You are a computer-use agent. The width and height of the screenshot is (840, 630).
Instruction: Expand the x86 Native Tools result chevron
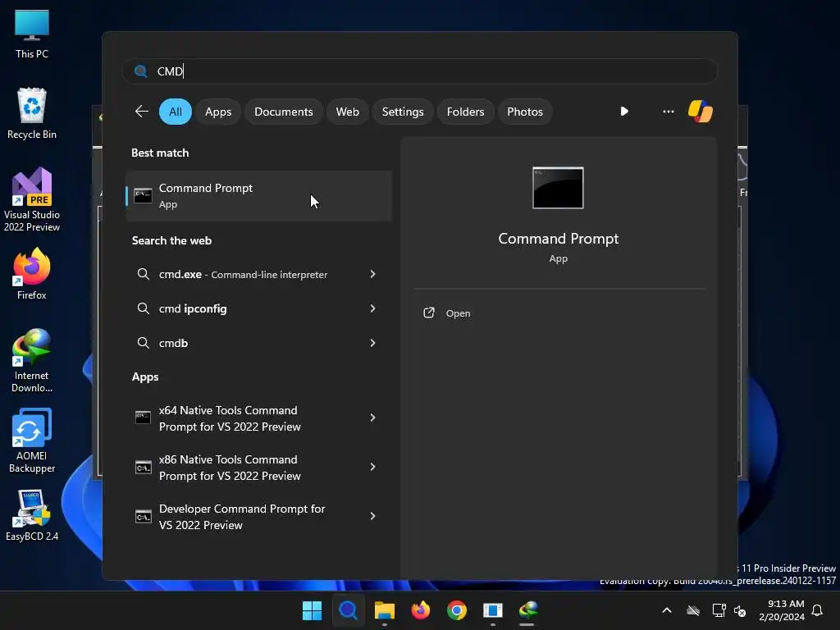point(373,467)
